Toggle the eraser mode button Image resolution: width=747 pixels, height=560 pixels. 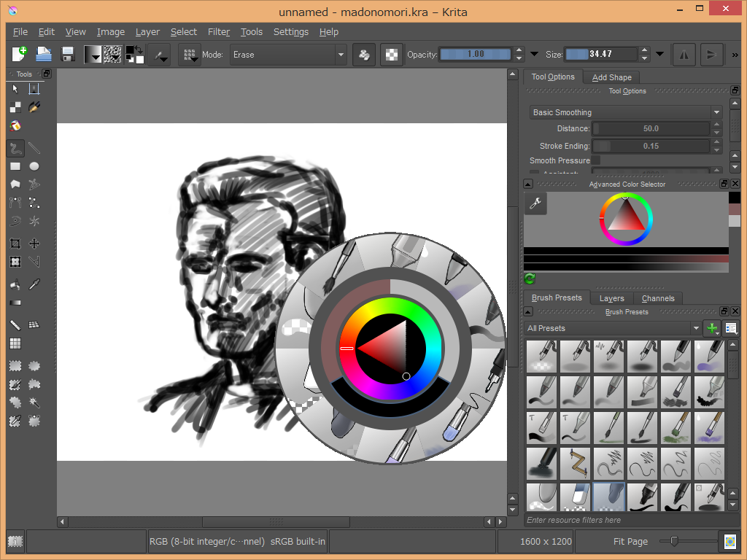click(x=365, y=55)
